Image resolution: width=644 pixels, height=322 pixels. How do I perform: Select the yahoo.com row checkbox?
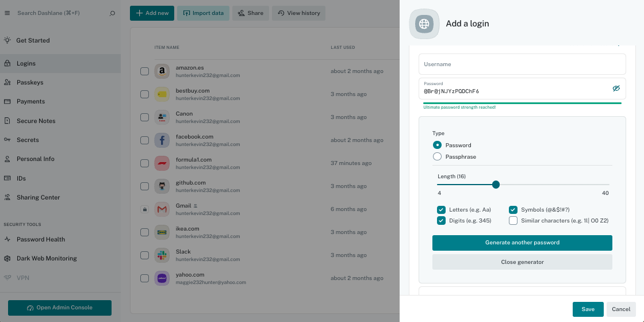pos(144,278)
